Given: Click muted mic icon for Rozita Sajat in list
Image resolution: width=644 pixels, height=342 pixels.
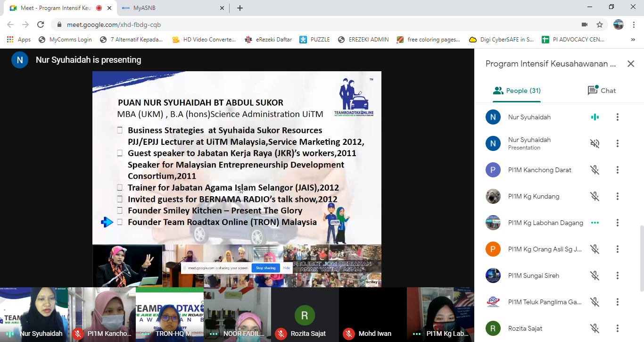Looking at the screenshot, I should point(595,328).
